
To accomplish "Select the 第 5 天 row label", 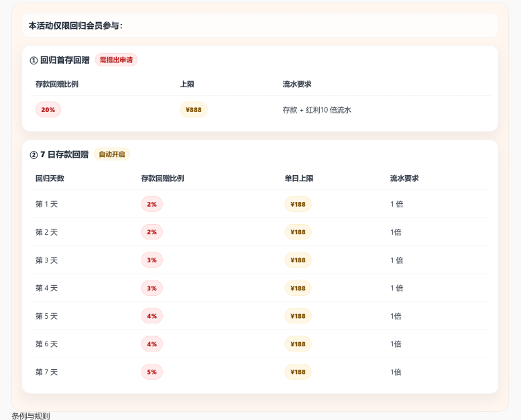I will click(x=46, y=316).
